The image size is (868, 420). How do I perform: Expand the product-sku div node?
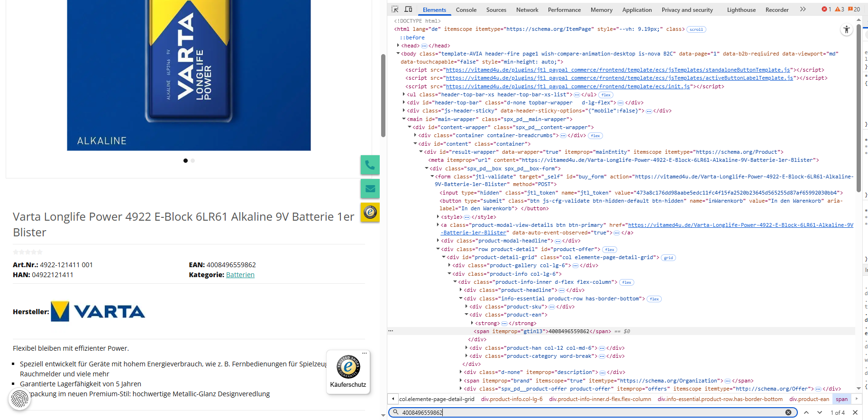(x=466, y=307)
